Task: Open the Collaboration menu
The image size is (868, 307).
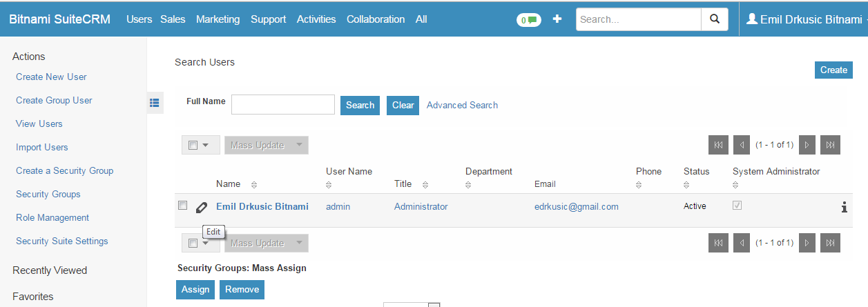Action: [376, 19]
